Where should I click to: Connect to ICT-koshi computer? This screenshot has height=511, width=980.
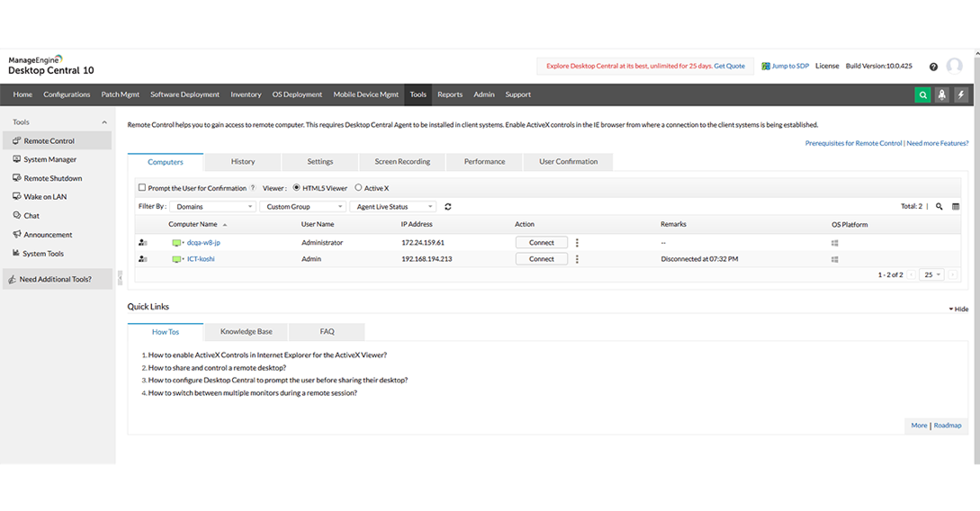541,258
